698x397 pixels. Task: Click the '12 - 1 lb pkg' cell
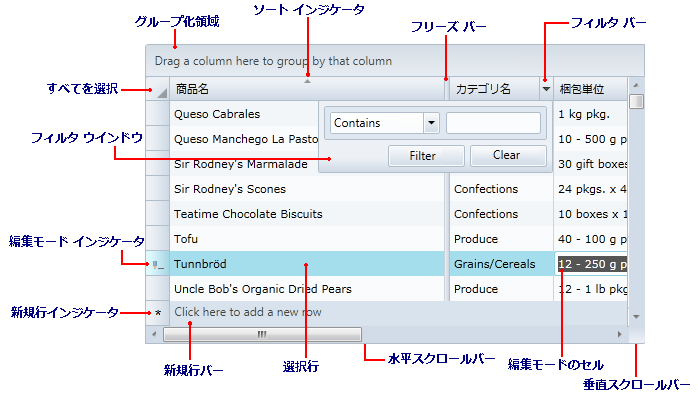tap(591, 289)
